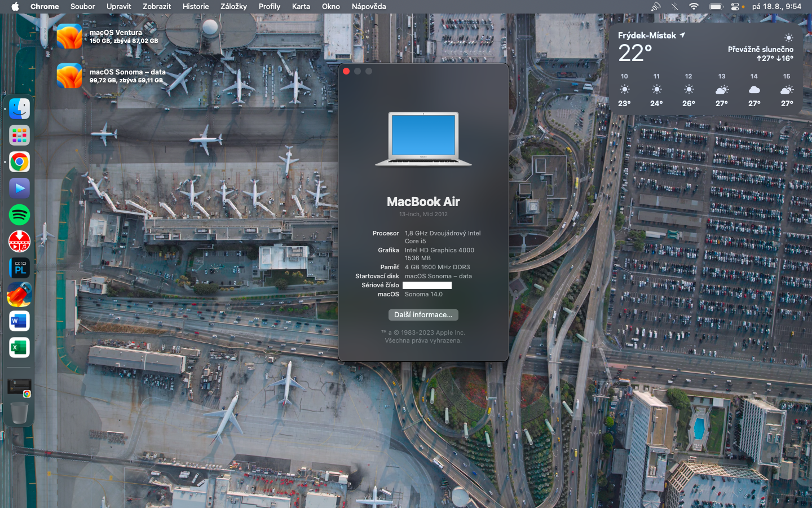This screenshot has height=508, width=812.
Task: Open the Soubor menu
Action: point(82,7)
